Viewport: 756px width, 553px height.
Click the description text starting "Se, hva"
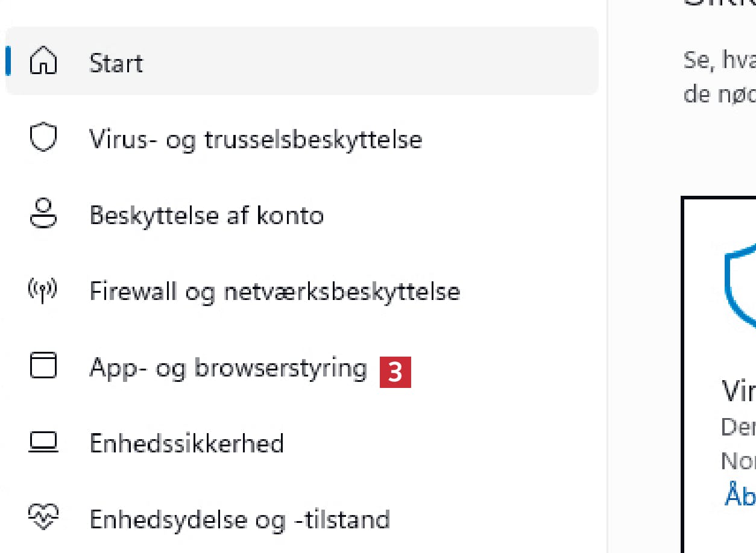[720, 60]
